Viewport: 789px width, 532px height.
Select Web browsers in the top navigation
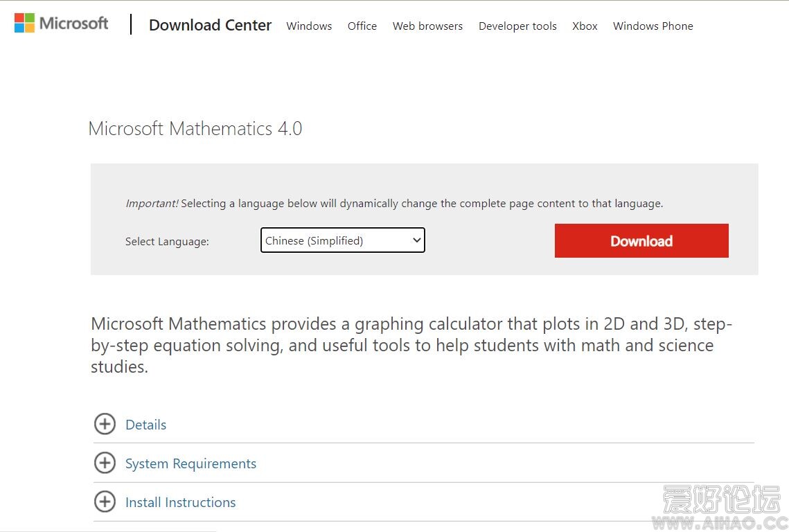[427, 26]
